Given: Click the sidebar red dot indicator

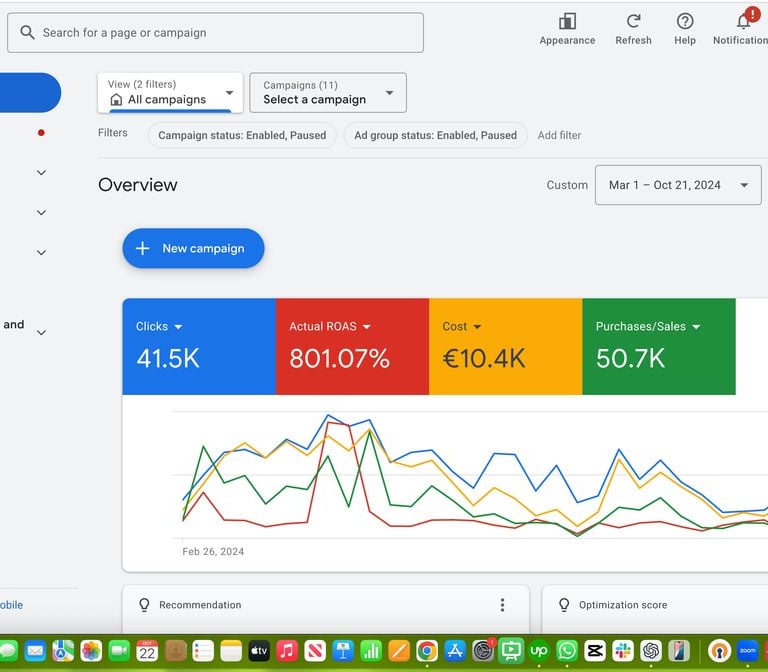Looking at the screenshot, I should click(x=41, y=133).
